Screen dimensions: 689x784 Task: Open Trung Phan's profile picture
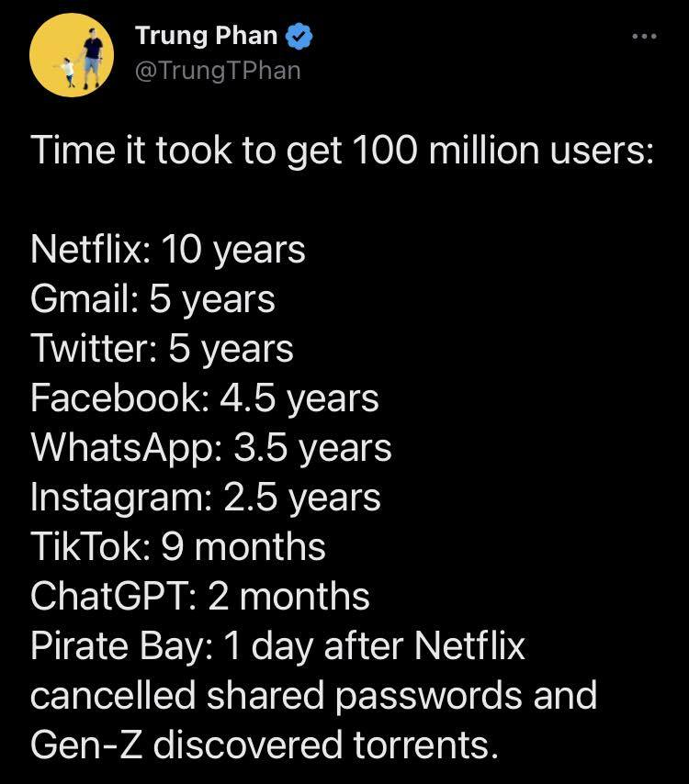pos(72,54)
